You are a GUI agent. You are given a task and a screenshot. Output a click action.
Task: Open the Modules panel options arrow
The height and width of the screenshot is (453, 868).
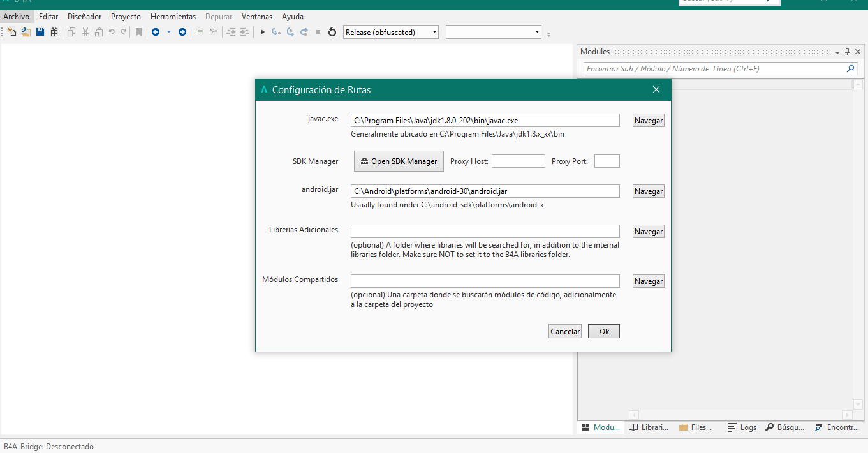pos(837,52)
